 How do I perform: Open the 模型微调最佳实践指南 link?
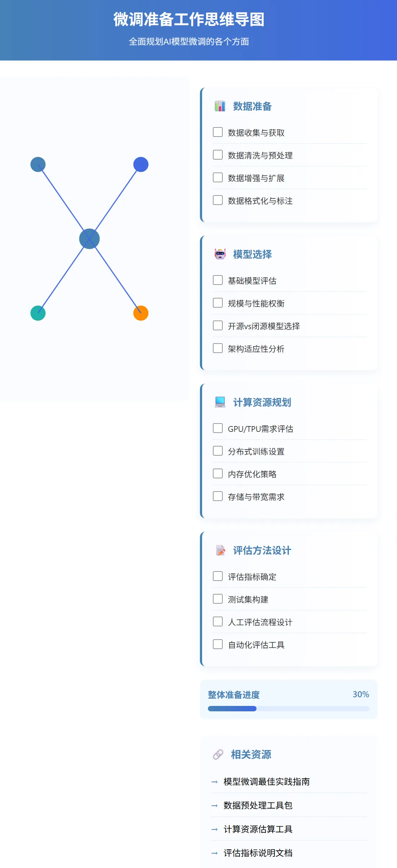268,782
